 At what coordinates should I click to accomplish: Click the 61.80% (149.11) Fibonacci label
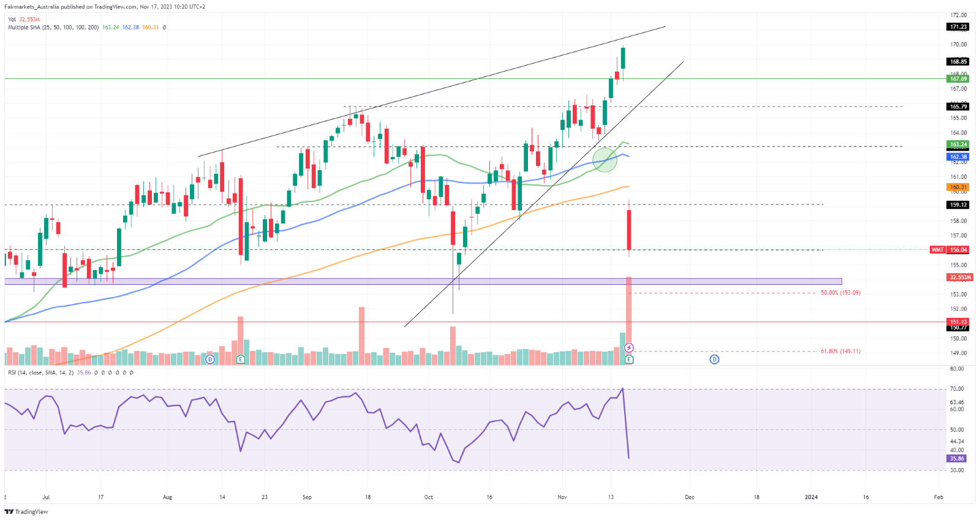click(840, 352)
